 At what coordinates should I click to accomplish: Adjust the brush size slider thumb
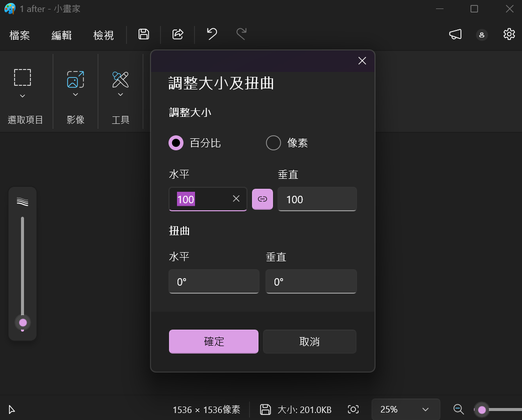coord(22,323)
